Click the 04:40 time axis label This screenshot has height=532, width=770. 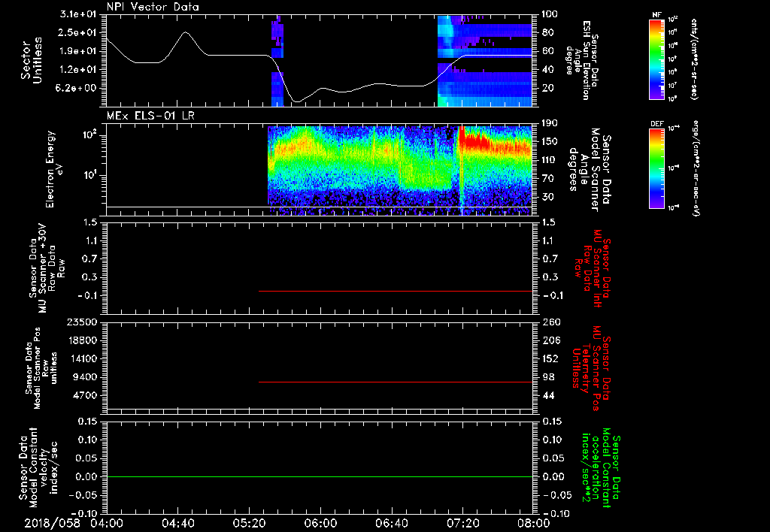point(177,523)
